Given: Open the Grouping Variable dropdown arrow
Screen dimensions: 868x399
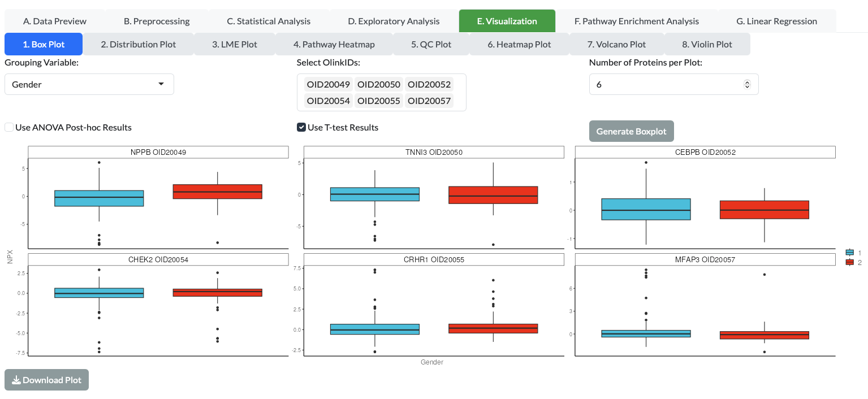Looking at the screenshot, I should point(161,84).
